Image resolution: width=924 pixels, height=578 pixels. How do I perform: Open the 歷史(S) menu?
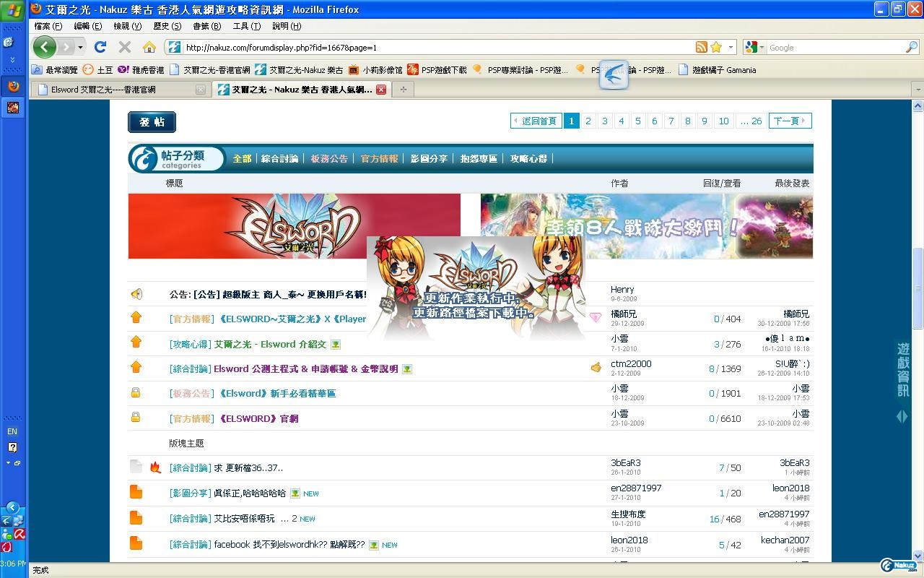coord(167,26)
